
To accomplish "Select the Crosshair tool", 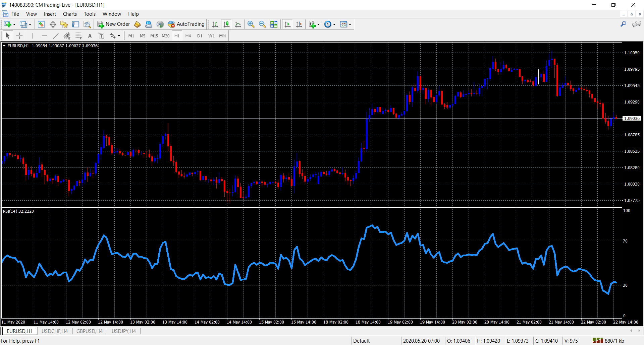I will pyautogui.click(x=19, y=36).
